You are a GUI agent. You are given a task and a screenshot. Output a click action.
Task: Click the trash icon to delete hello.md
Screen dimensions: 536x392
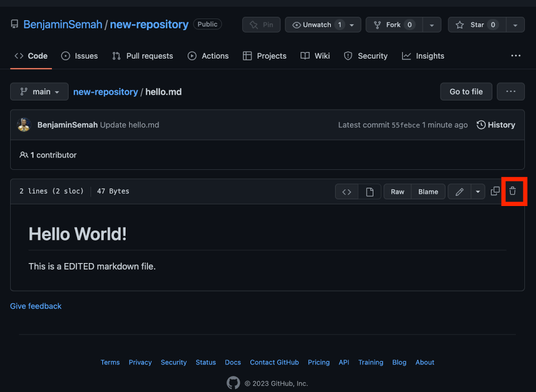[513, 191]
